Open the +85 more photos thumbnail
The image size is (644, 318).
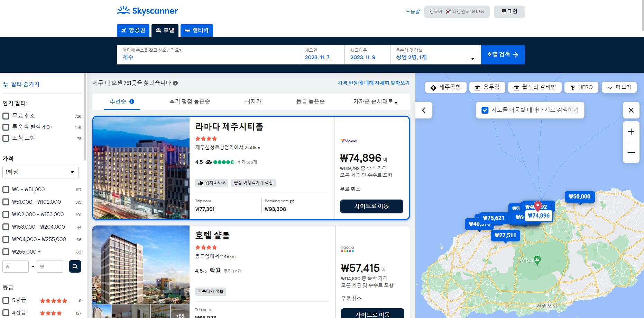180,311
